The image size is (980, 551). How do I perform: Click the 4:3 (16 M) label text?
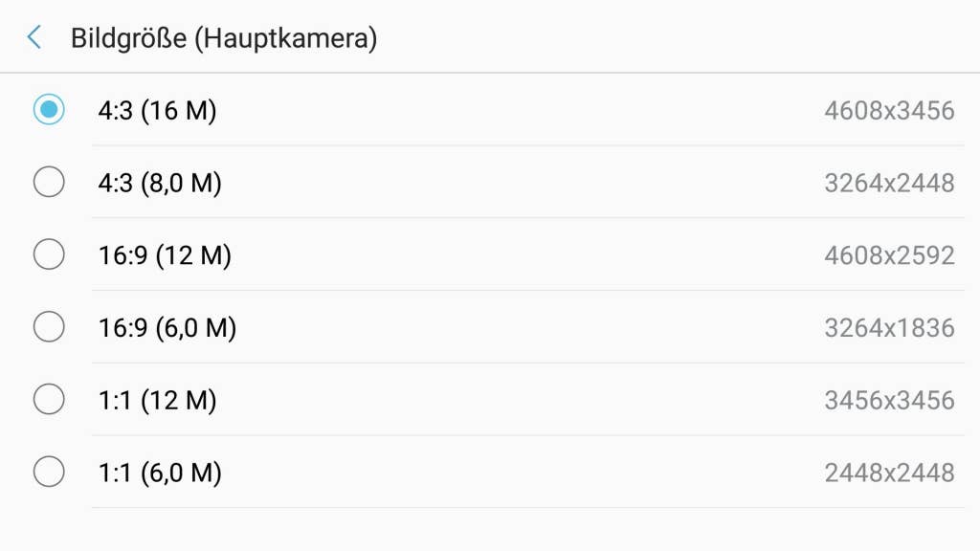coord(157,111)
